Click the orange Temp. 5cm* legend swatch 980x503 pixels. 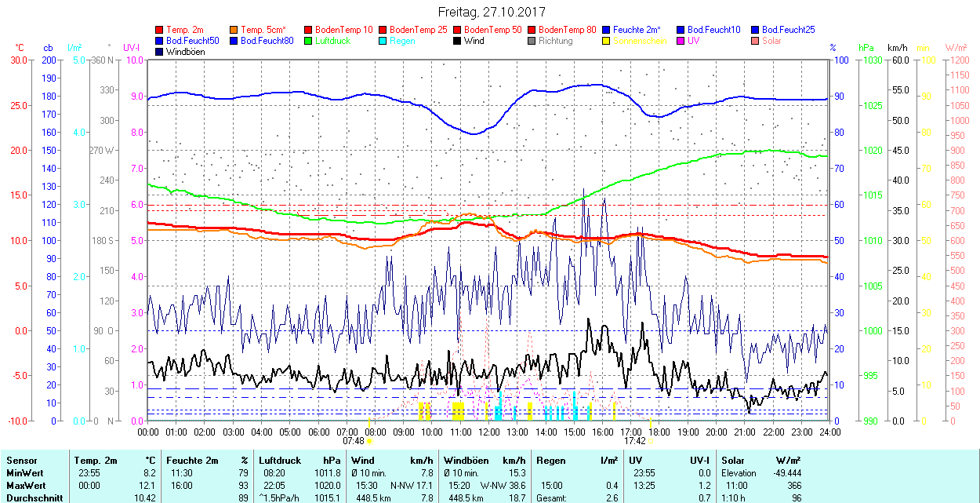tap(234, 30)
